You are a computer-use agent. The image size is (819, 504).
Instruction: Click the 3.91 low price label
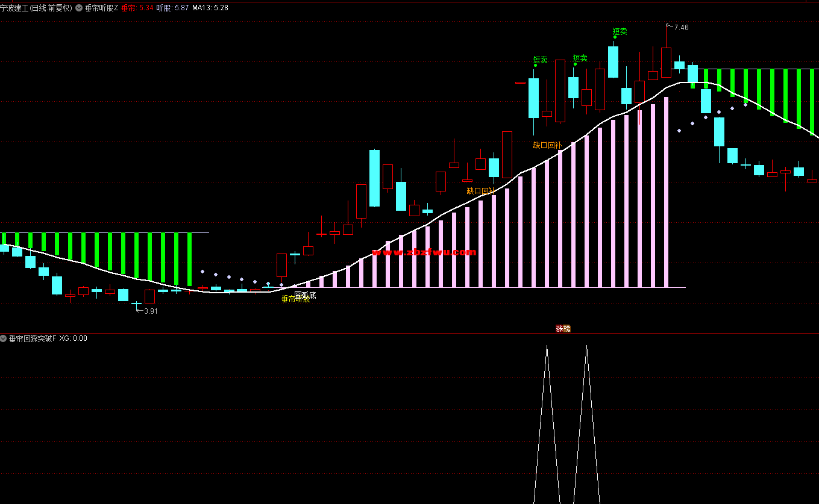coord(151,311)
